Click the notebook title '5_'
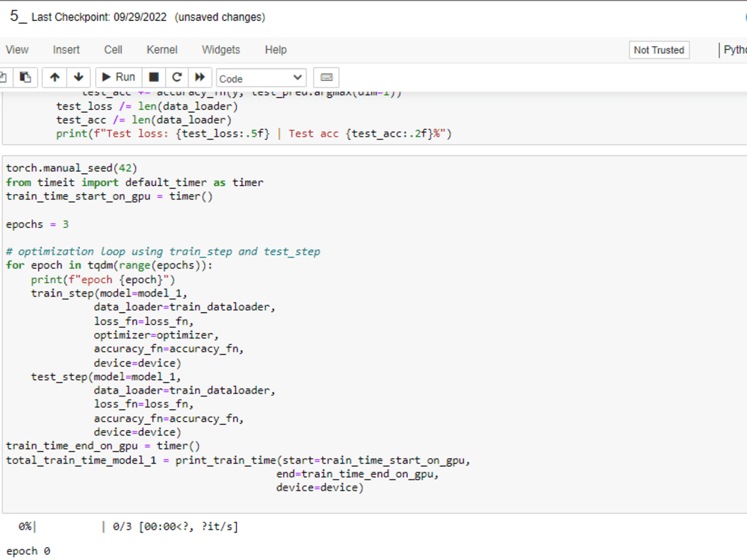747x560 pixels. click(x=19, y=16)
